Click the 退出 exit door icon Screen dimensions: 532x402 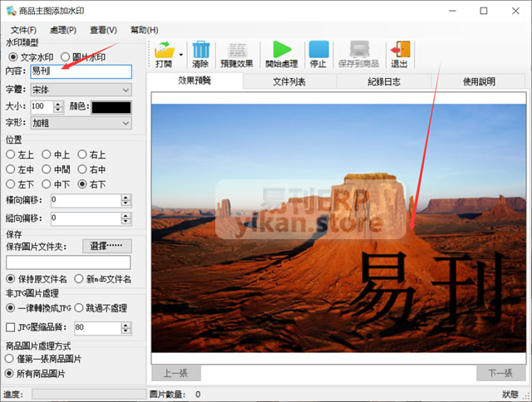coord(400,49)
